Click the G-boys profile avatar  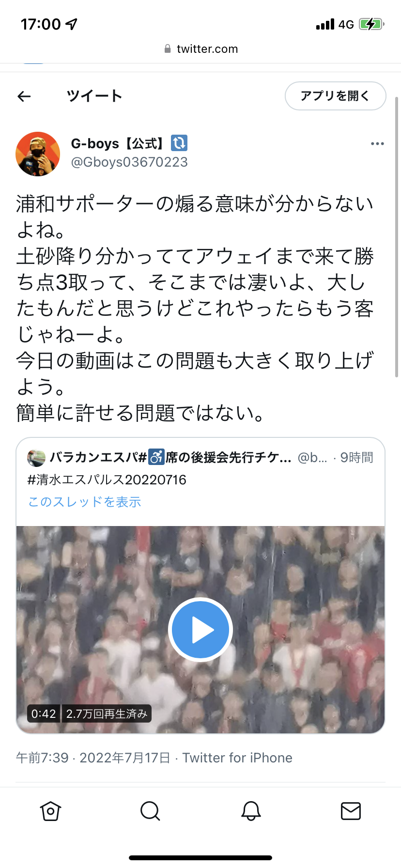[x=38, y=154]
